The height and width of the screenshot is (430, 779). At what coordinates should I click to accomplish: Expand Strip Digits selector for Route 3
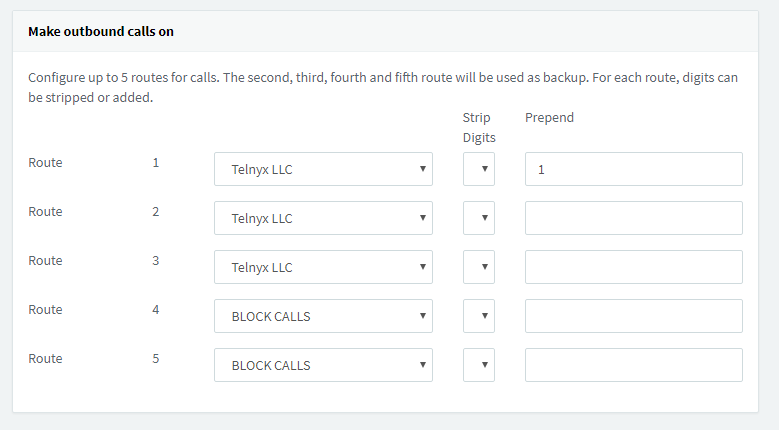tap(479, 267)
